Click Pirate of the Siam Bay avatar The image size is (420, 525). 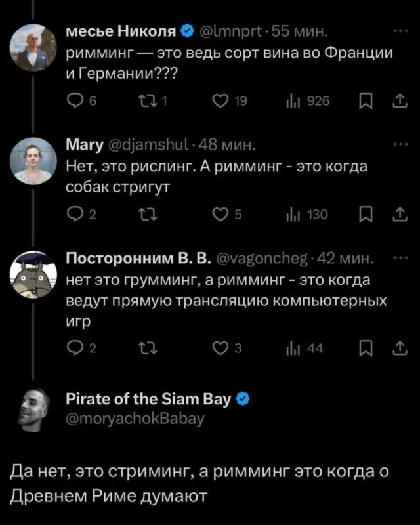pos(33,408)
